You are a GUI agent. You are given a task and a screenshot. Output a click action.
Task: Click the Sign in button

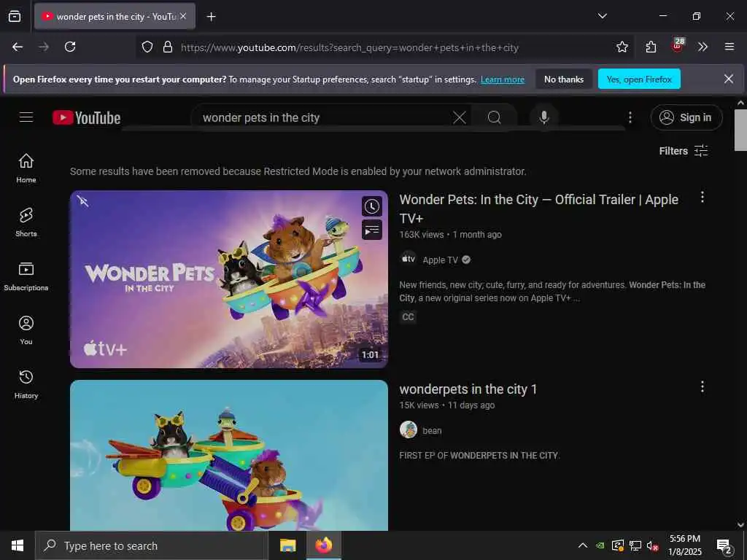686,117
